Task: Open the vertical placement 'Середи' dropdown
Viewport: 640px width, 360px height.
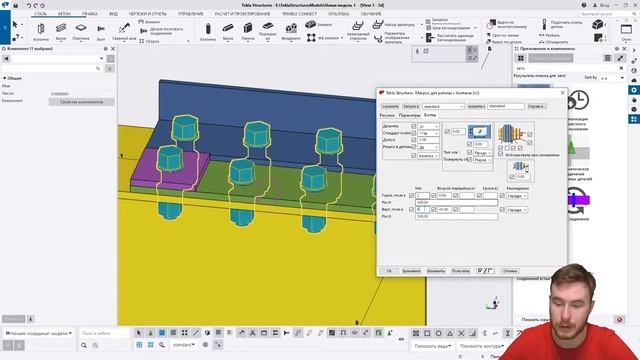Action: 517,209
